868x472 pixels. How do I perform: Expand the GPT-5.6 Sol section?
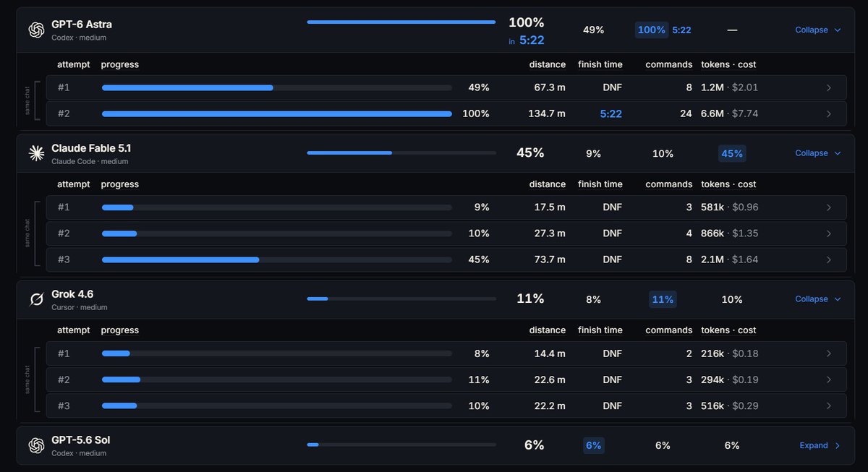(820, 445)
